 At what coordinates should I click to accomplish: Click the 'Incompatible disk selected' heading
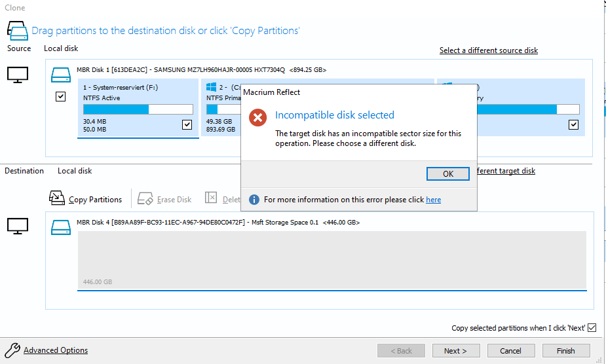pos(335,115)
